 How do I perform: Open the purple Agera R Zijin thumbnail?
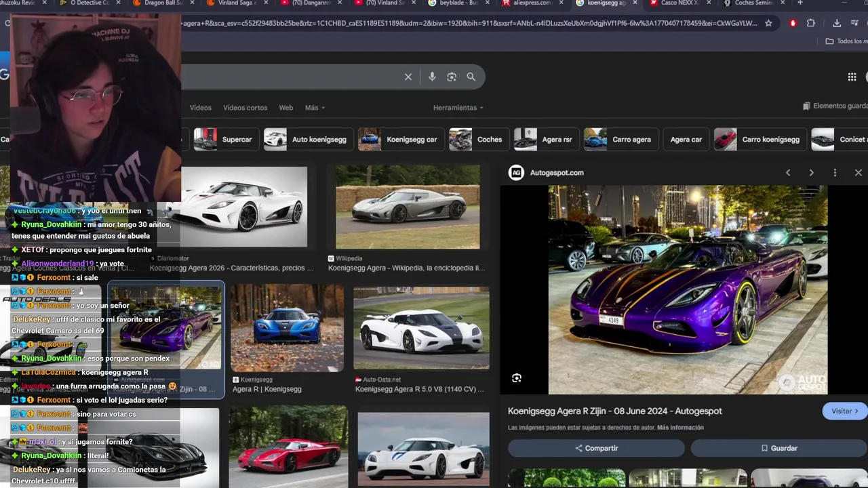166,328
